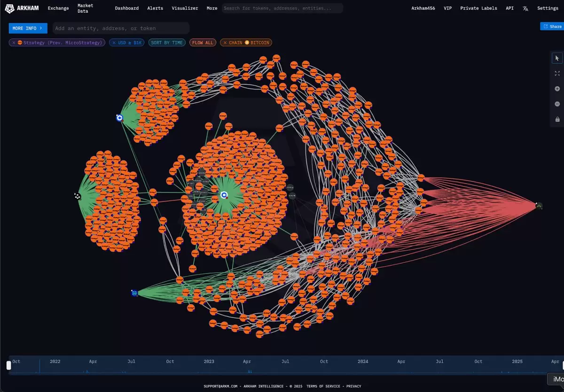Open the language translation icon
The width and height of the screenshot is (564, 392).
click(x=525, y=8)
